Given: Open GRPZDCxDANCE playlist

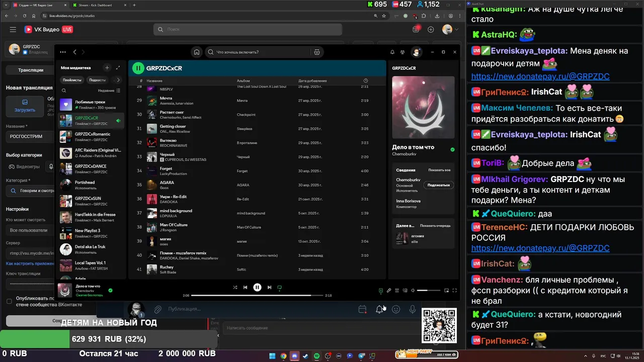Looking at the screenshot, I should 91,169.
